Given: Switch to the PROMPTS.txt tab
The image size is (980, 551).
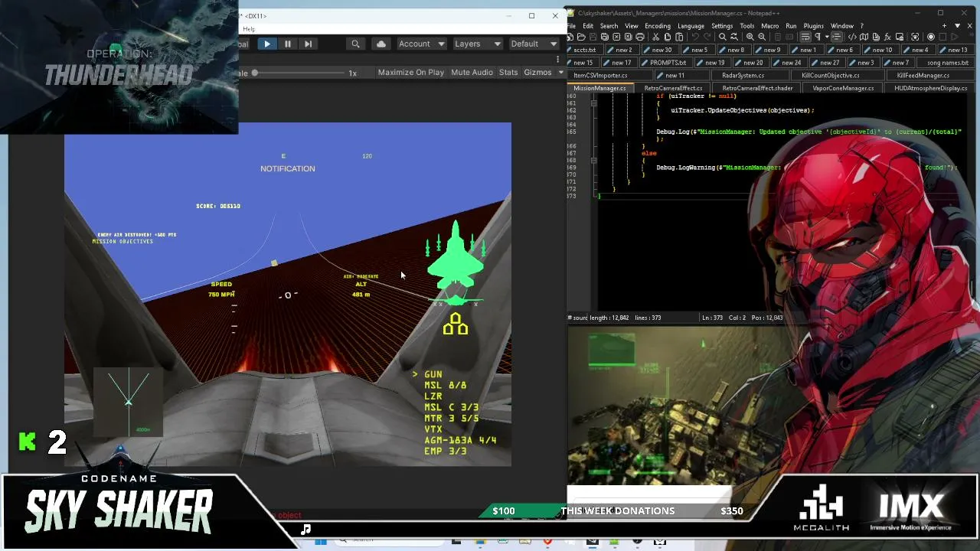Looking at the screenshot, I should (x=665, y=62).
